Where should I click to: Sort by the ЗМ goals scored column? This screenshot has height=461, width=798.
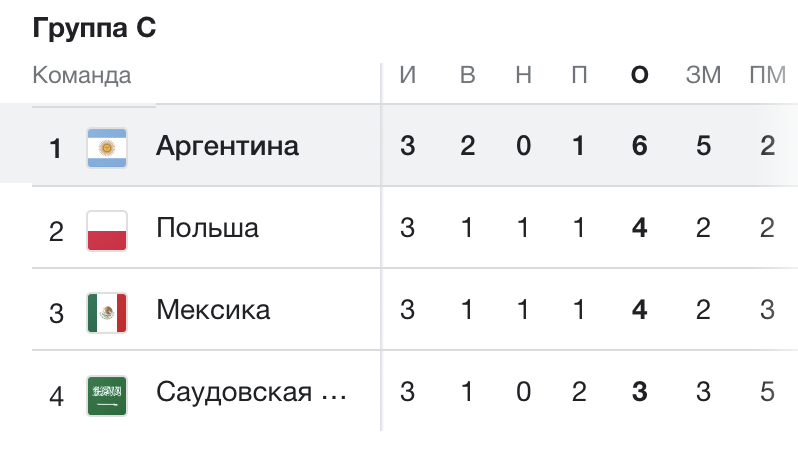703,75
